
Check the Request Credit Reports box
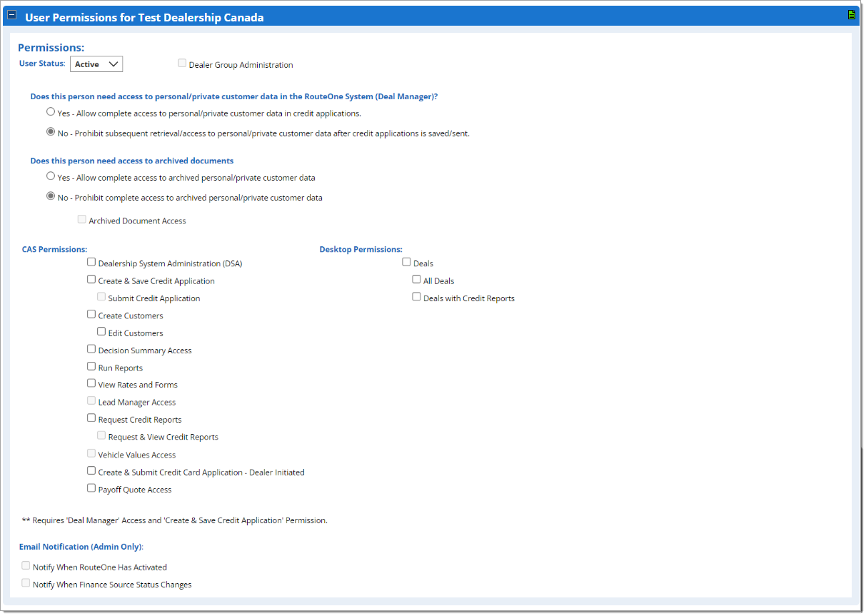tap(91, 419)
